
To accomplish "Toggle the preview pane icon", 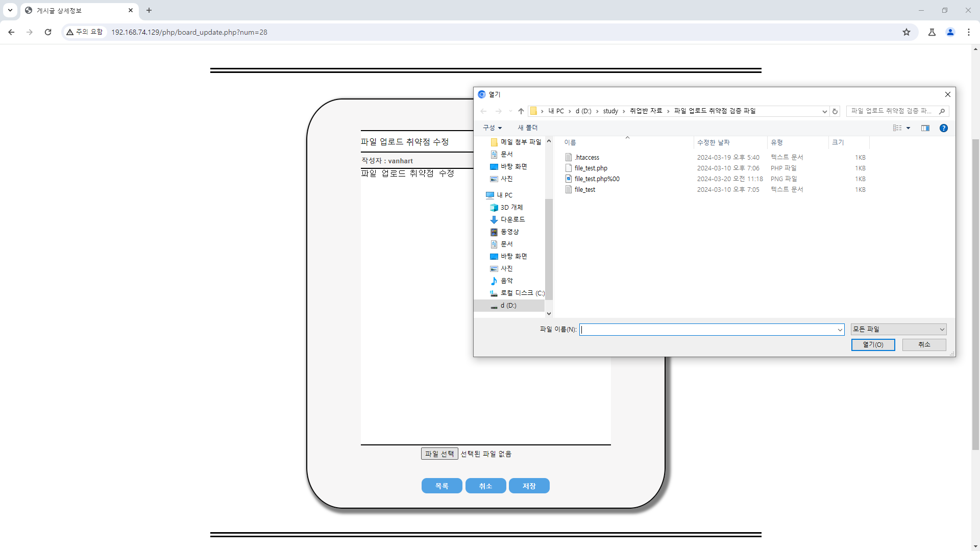I will 925,128.
